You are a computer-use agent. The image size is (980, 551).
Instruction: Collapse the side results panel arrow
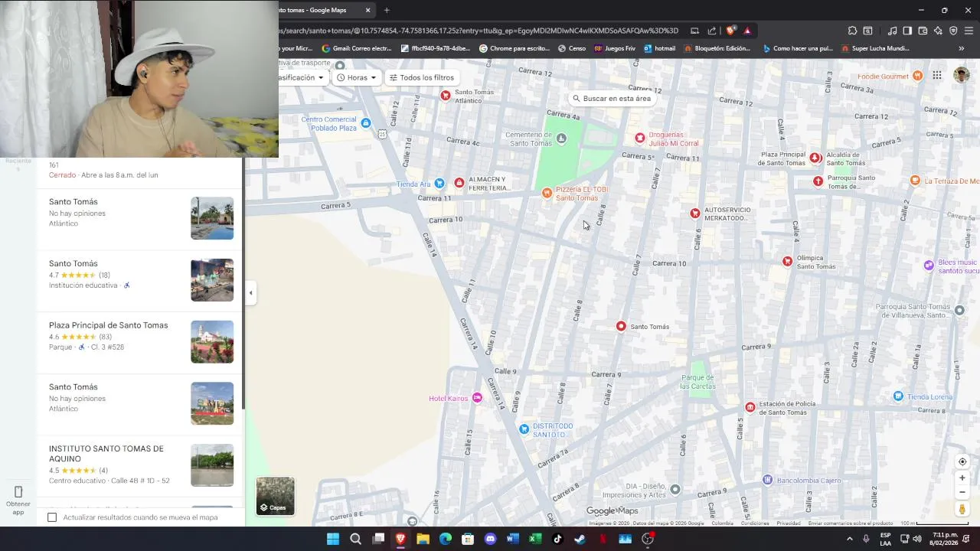click(250, 292)
